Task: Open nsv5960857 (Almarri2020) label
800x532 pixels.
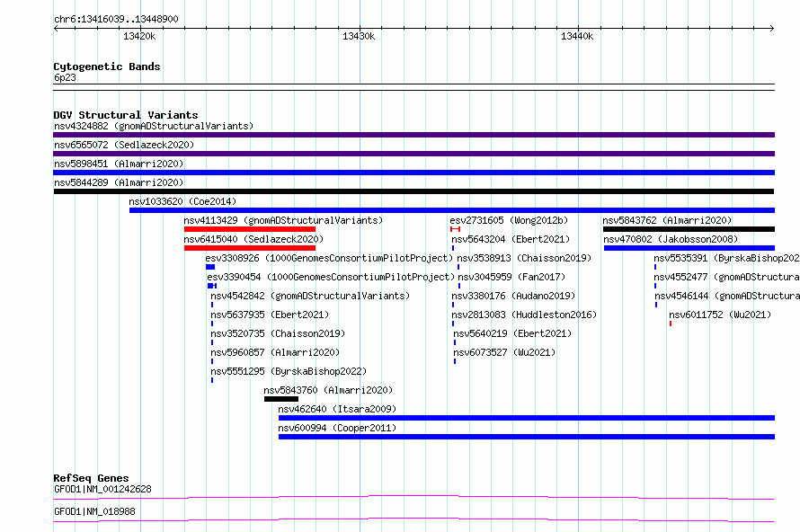Action: [x=275, y=352]
